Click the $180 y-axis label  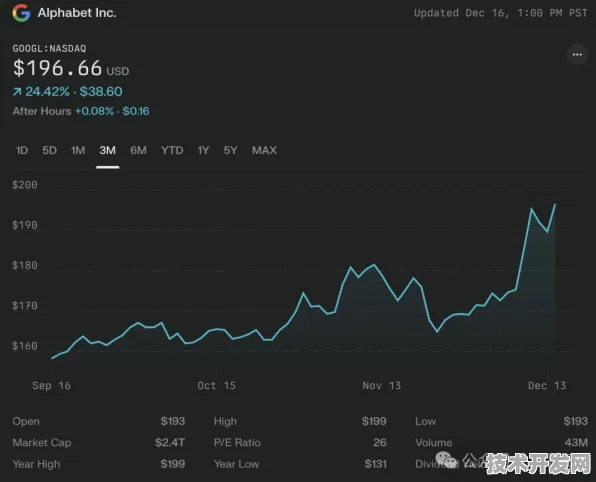pyautogui.click(x=25, y=265)
